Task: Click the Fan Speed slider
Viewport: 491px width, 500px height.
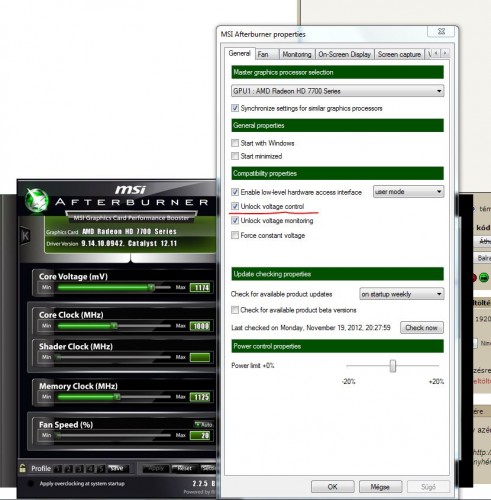Action: 114,435
